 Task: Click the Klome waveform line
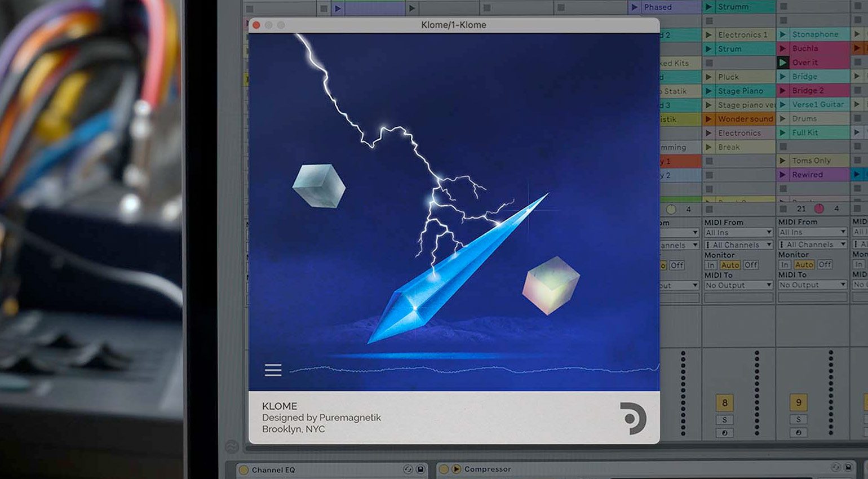tap(473, 370)
